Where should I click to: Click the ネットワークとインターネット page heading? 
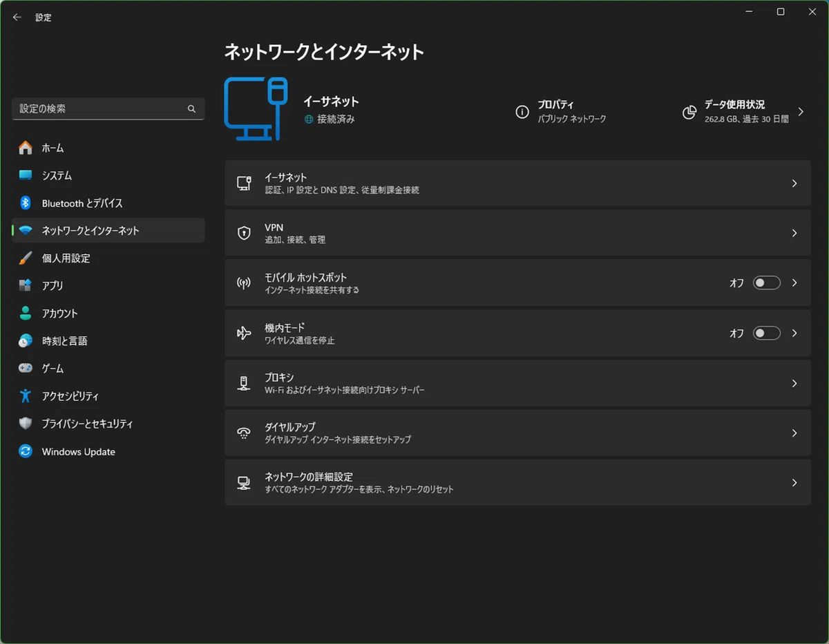click(x=324, y=52)
